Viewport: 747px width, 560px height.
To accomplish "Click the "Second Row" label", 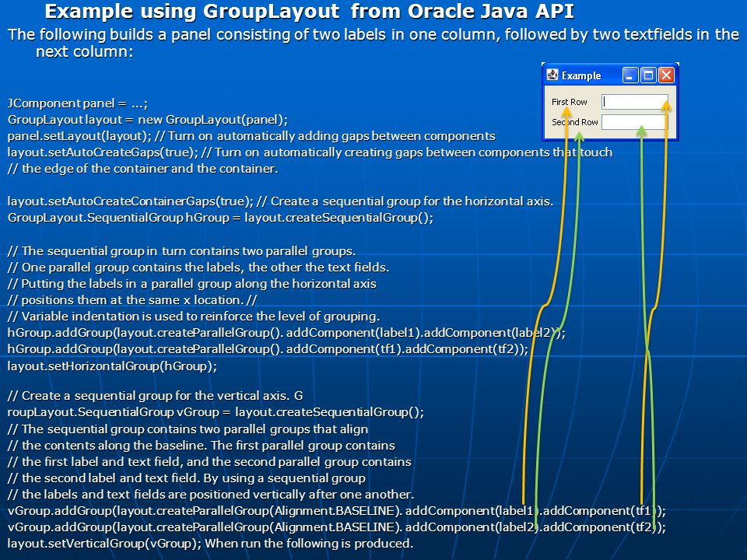I will 574,122.
